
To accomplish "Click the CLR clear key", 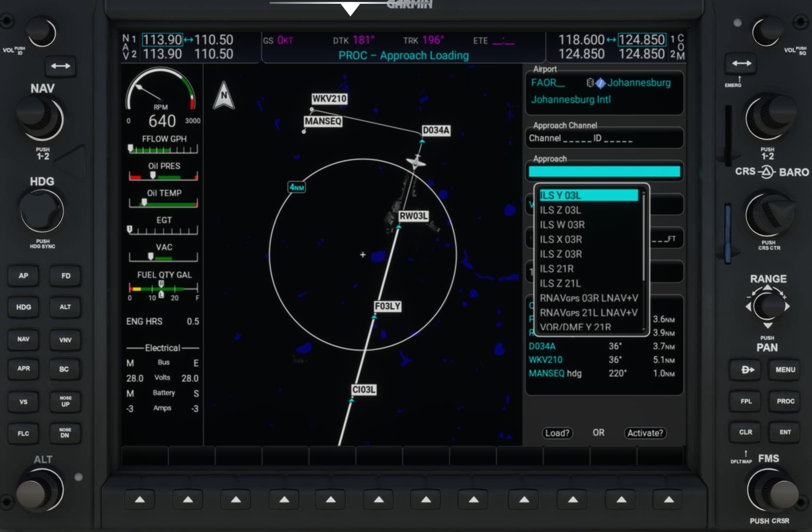I will pos(746,432).
